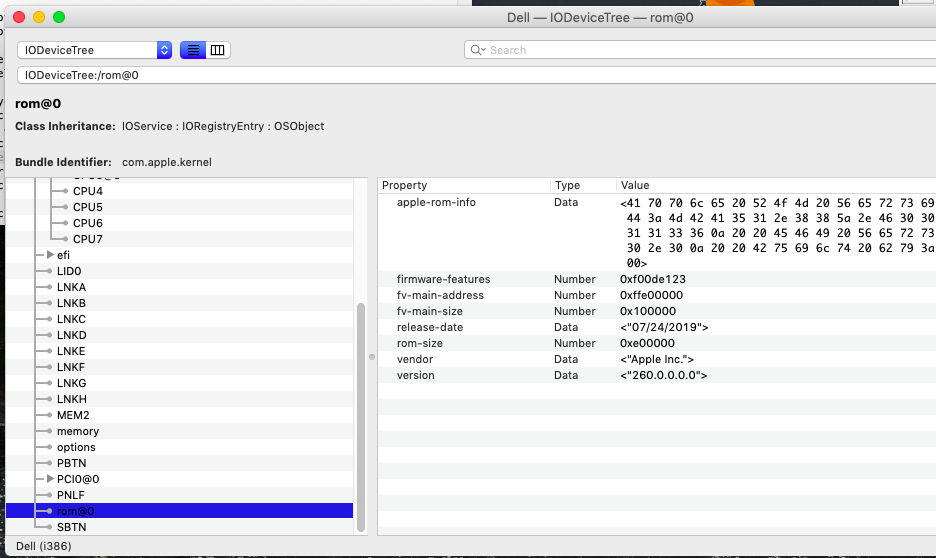Screen dimensions: 936x558
Task: Click the vendor value "Apple Inc."
Action: pos(657,359)
